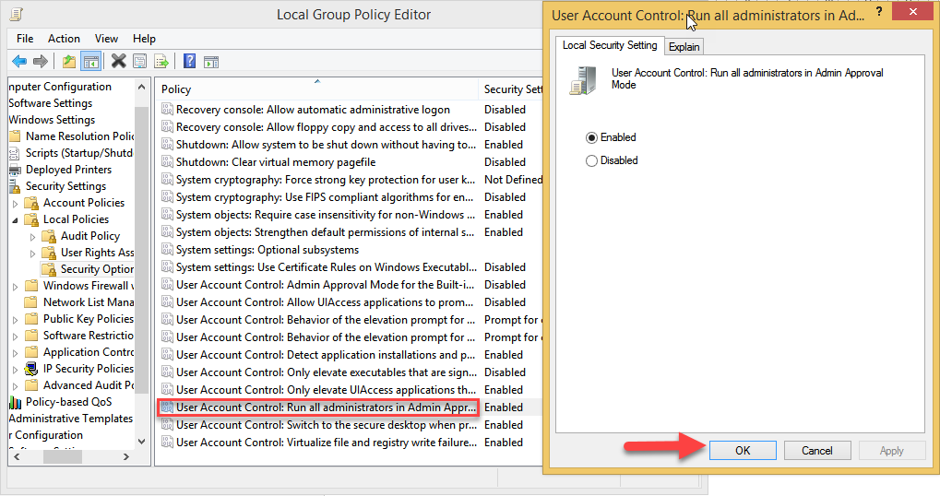Click the Export List toolbar icon
Image resolution: width=940 pixels, height=496 pixels.
[161, 61]
